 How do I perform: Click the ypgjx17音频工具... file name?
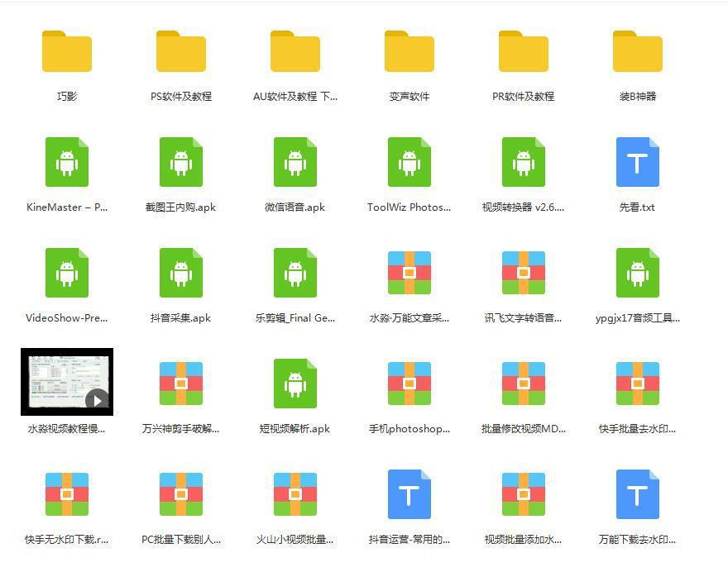click(x=638, y=318)
